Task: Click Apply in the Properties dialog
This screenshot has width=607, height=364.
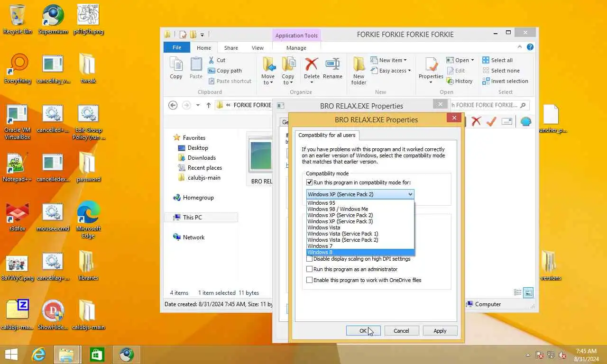Action: tap(440, 331)
